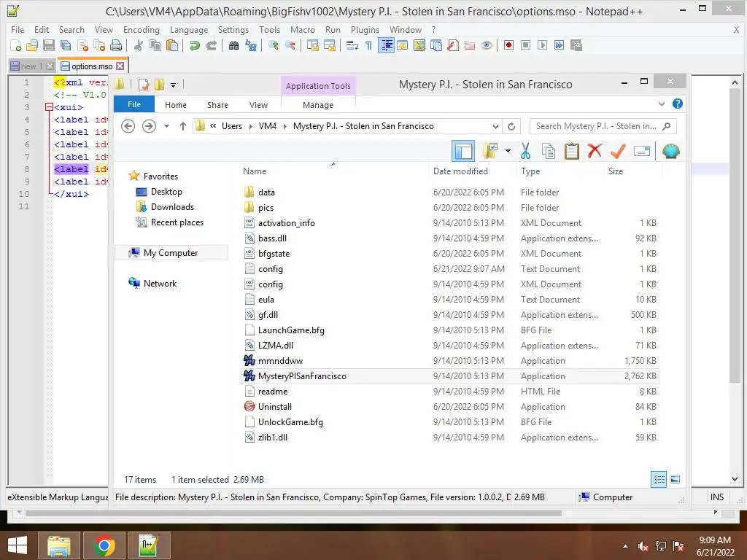747x560 pixels.
Task: Open Find with the binoculars icon
Action: pos(233,45)
